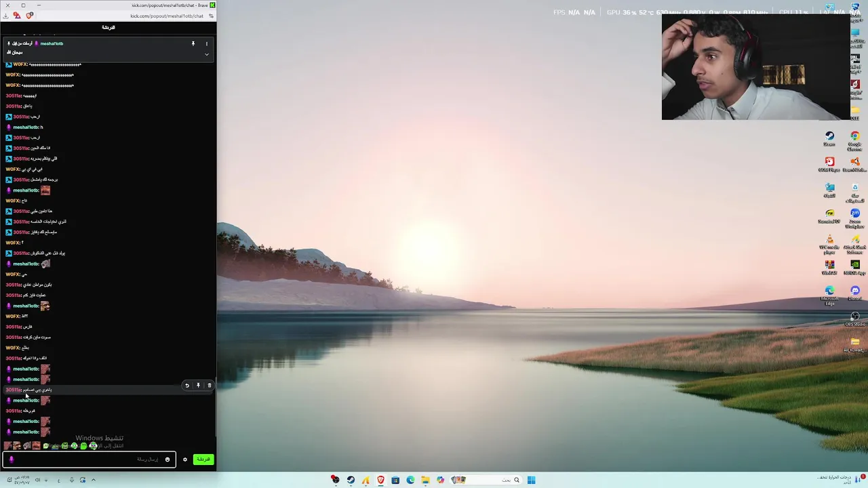Open the chat settings gear icon

tap(184, 460)
